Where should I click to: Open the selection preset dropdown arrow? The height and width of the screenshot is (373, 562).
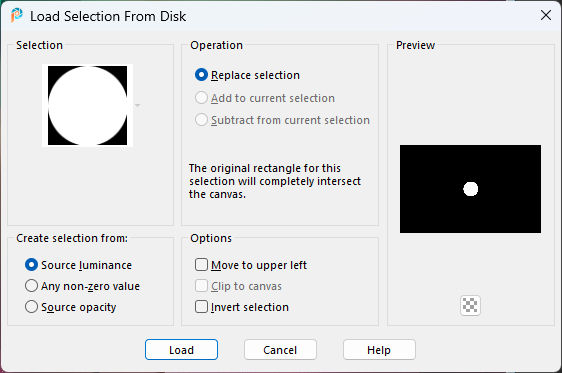click(x=137, y=105)
